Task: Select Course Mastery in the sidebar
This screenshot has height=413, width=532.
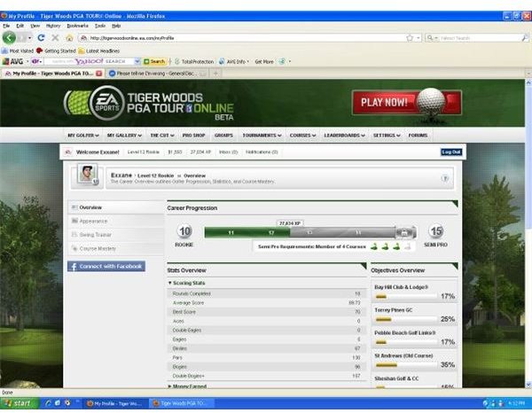Action: pos(115,248)
